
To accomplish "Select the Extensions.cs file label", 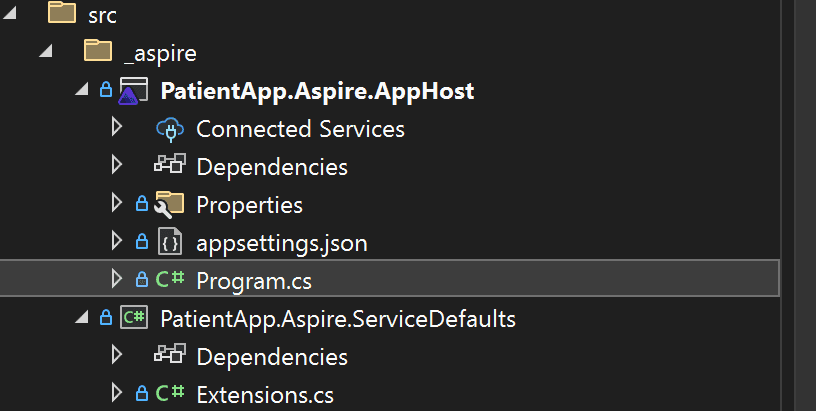I will pyautogui.click(x=264, y=394).
